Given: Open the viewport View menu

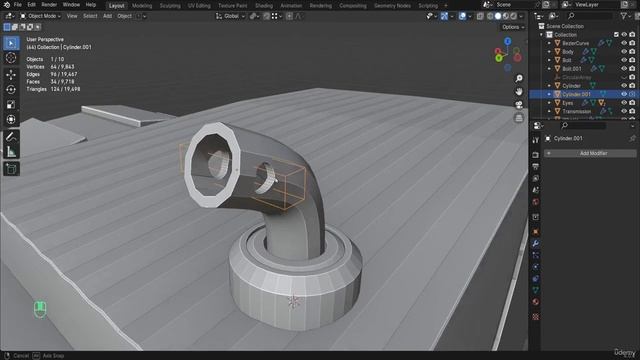Looking at the screenshot, I should click(72, 16).
